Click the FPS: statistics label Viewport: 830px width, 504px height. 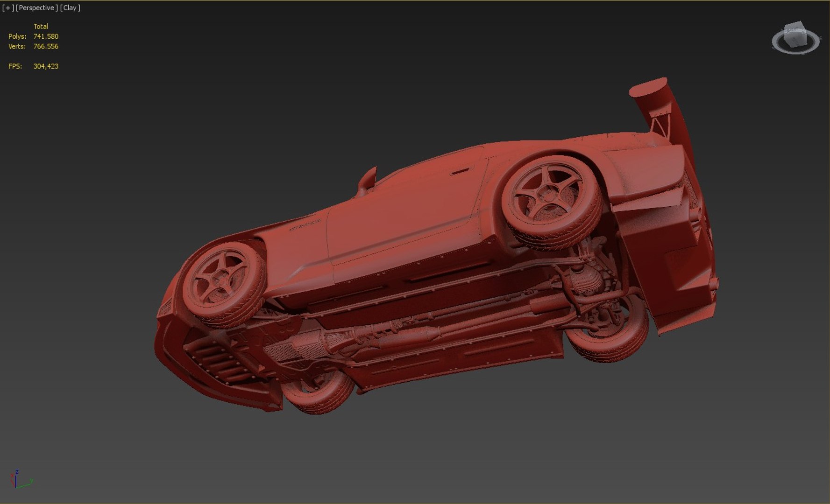tap(15, 66)
